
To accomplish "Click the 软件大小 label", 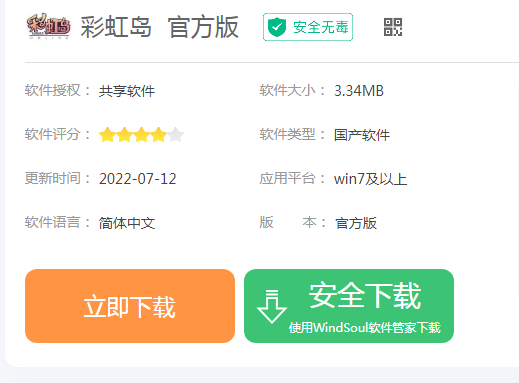I will click(287, 90).
